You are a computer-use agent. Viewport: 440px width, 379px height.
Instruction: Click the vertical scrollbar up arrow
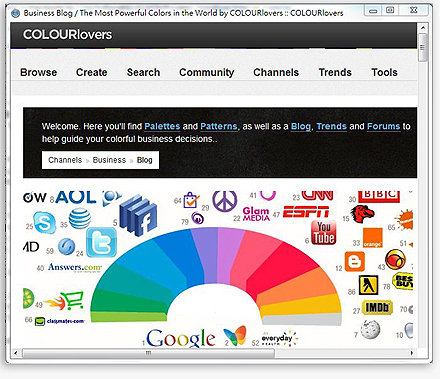coord(423,28)
